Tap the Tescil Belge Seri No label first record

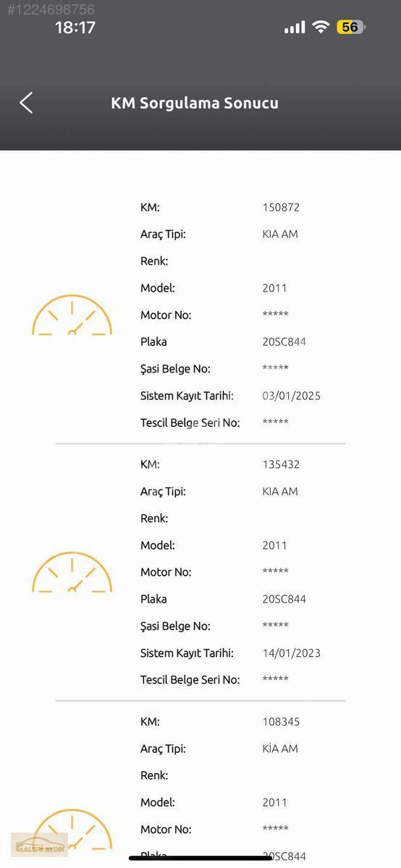pos(190,423)
